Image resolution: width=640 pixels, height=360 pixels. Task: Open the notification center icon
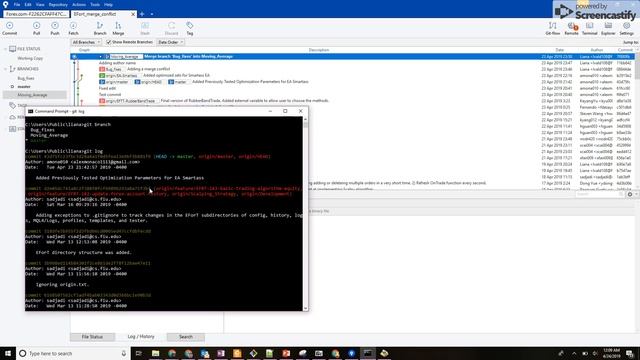(630, 353)
